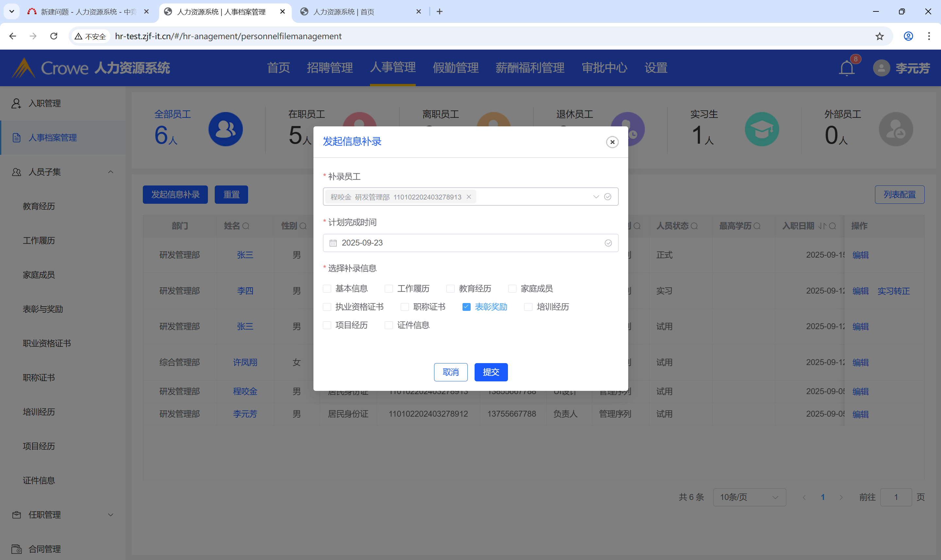Click the browser reload icon
The height and width of the screenshot is (560, 941).
click(54, 36)
